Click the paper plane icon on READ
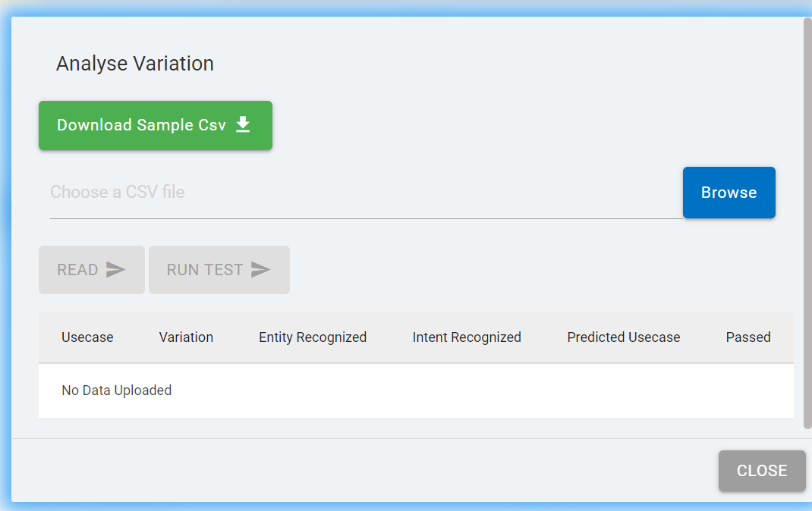812x511 pixels. [x=115, y=270]
